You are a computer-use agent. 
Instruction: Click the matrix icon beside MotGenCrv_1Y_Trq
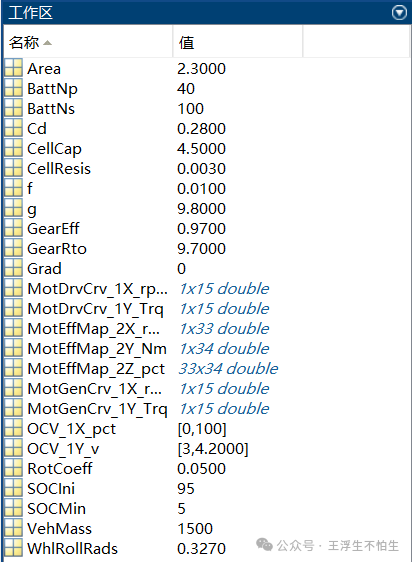[14, 409]
